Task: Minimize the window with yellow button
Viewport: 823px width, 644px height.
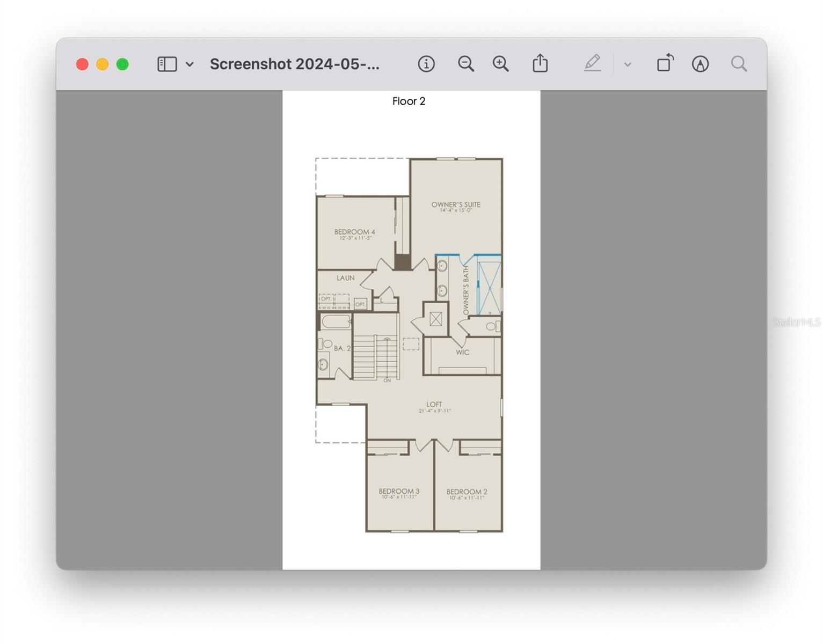Action: click(x=103, y=64)
